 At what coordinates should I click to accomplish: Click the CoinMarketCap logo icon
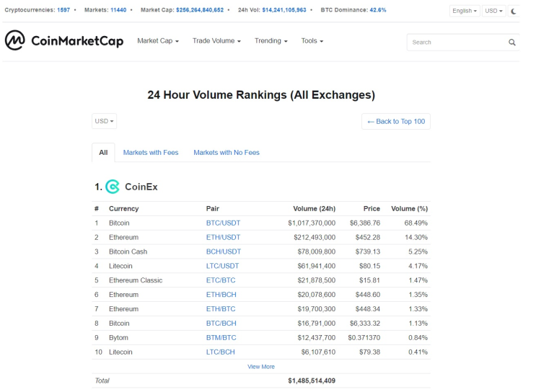[14, 40]
